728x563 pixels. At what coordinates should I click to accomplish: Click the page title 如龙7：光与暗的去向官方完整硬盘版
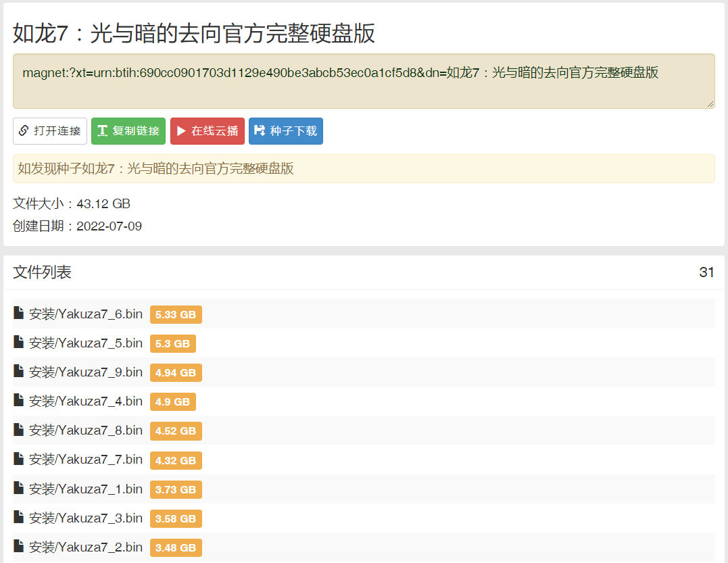193,33
